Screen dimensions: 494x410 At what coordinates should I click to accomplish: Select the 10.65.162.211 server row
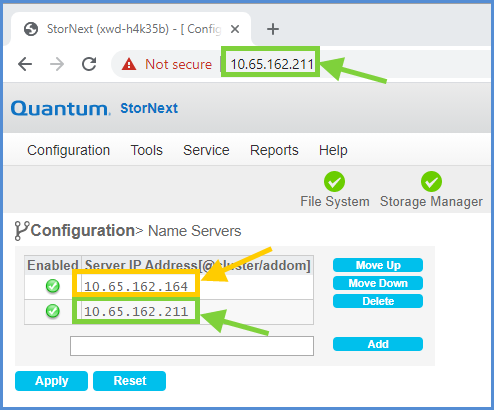coord(169,312)
